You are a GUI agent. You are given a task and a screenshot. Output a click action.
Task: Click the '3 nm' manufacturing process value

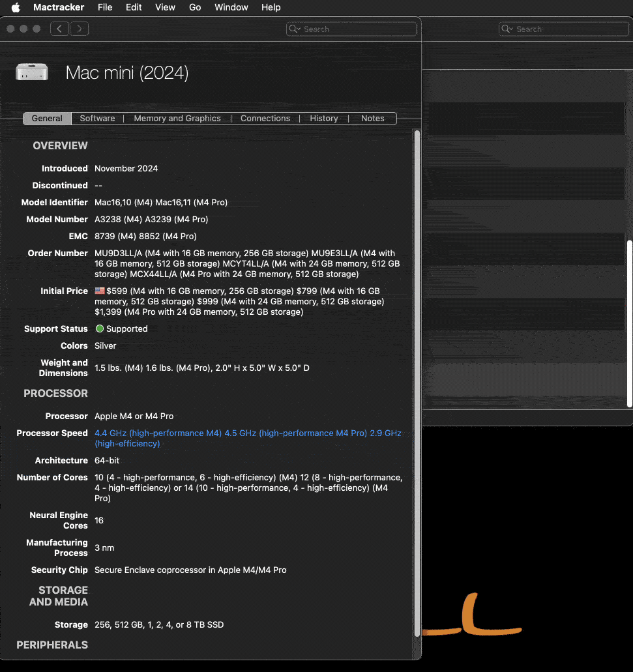pos(104,548)
